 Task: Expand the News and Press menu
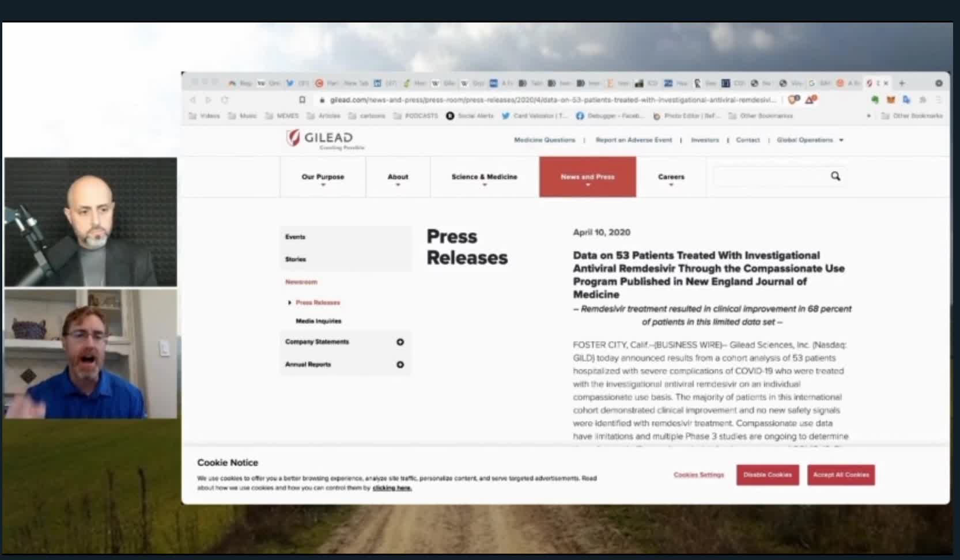click(588, 177)
